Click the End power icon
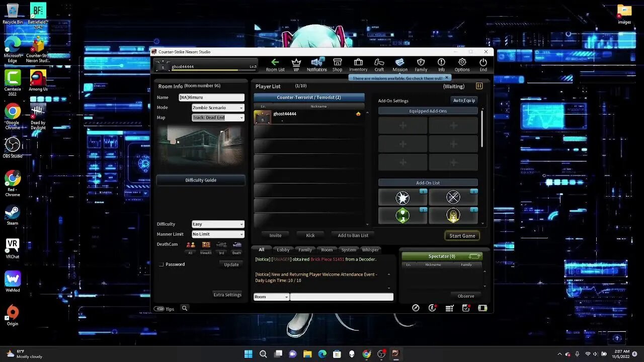 tap(483, 65)
